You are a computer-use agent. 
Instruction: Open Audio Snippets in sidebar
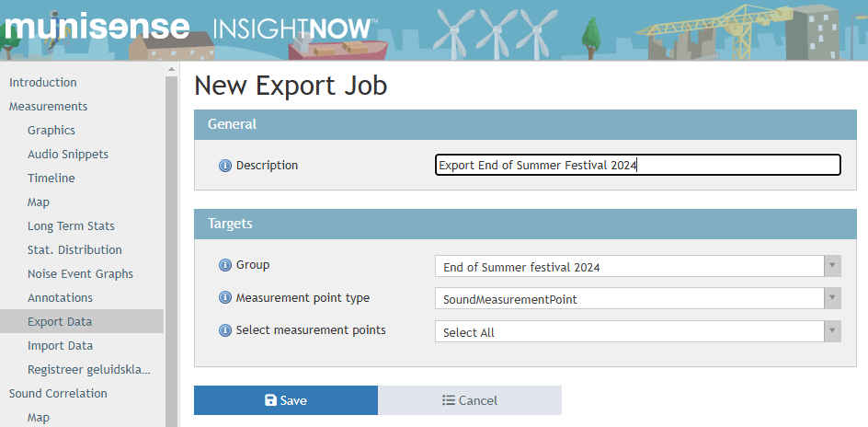click(x=67, y=155)
